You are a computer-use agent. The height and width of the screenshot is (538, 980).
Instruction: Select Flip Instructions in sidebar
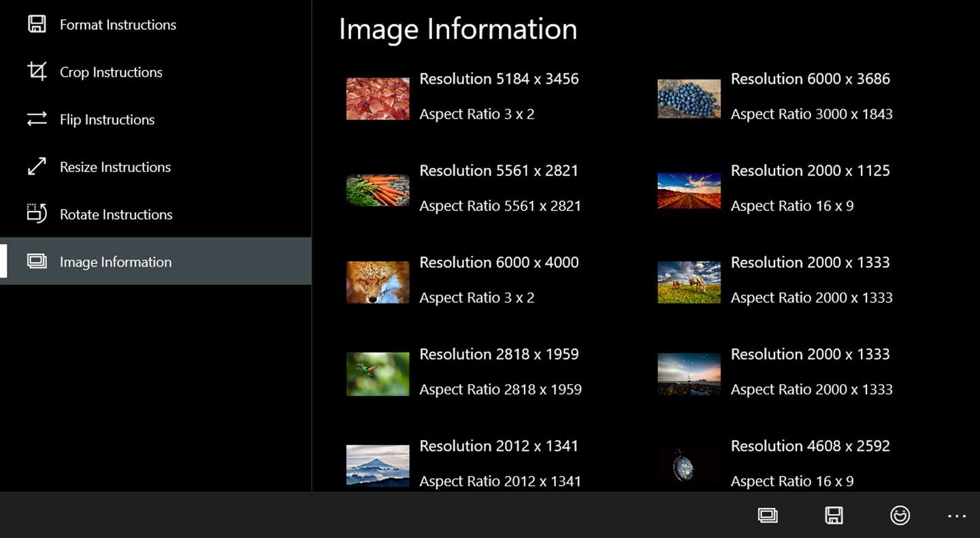(x=156, y=119)
